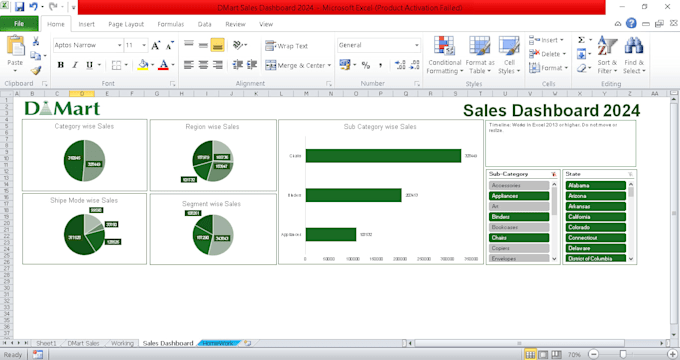
Task: Toggle Bottom Align
Action: 217,45
